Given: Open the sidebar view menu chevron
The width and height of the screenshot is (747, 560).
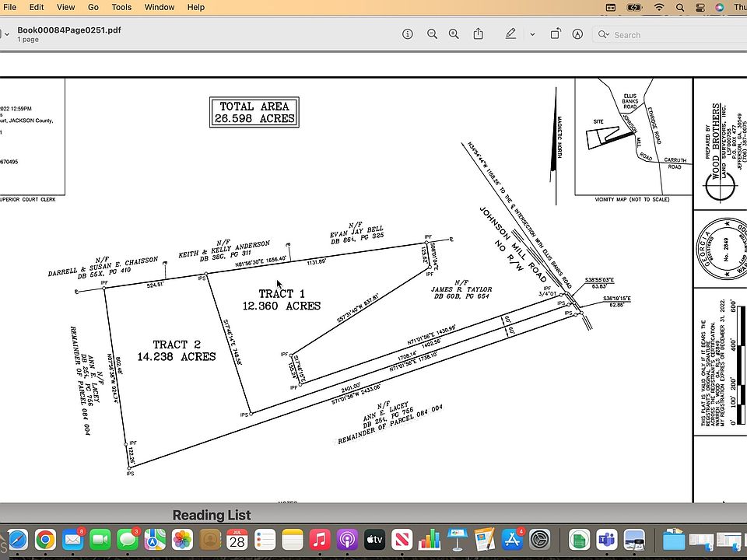Looking at the screenshot, I should [6, 34].
